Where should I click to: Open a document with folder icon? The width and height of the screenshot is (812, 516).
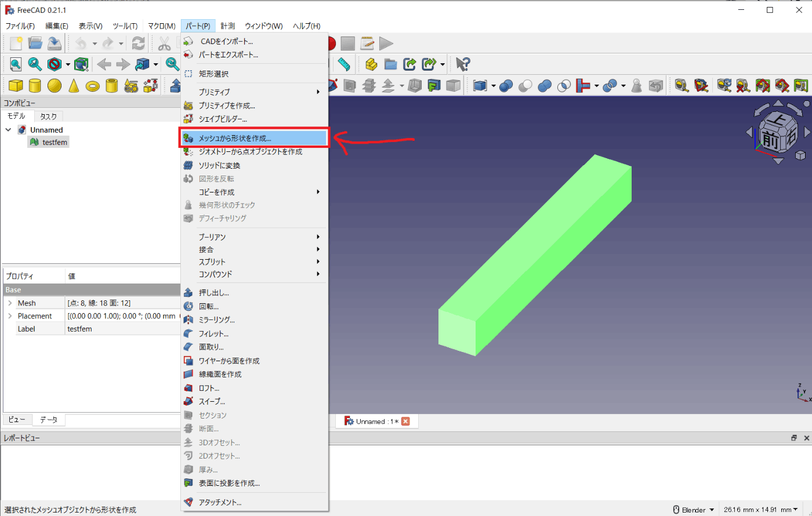click(35, 43)
